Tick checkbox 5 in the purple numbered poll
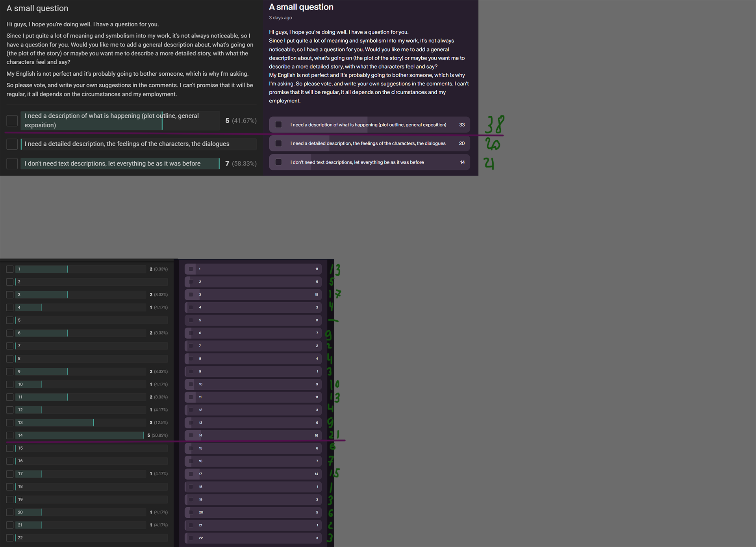This screenshot has height=547, width=756. click(x=191, y=320)
